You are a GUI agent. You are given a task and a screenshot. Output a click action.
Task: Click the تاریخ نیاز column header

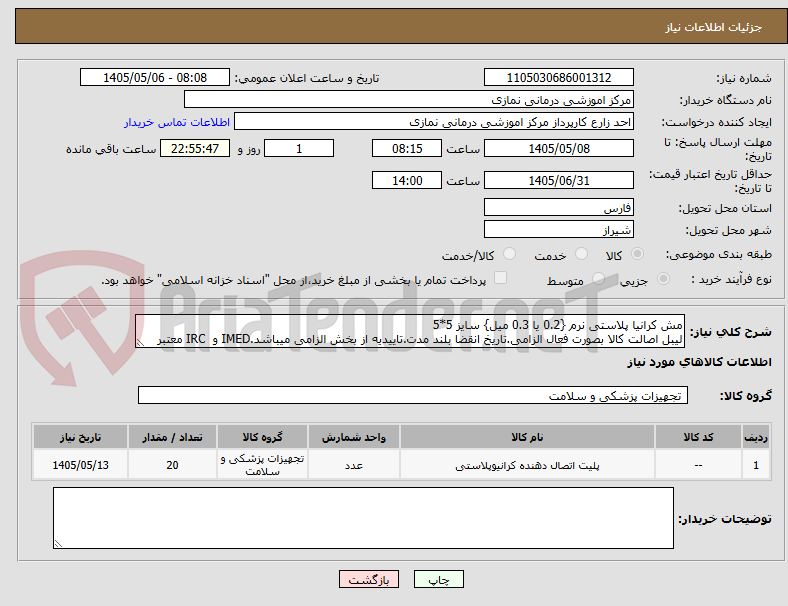coord(80,437)
